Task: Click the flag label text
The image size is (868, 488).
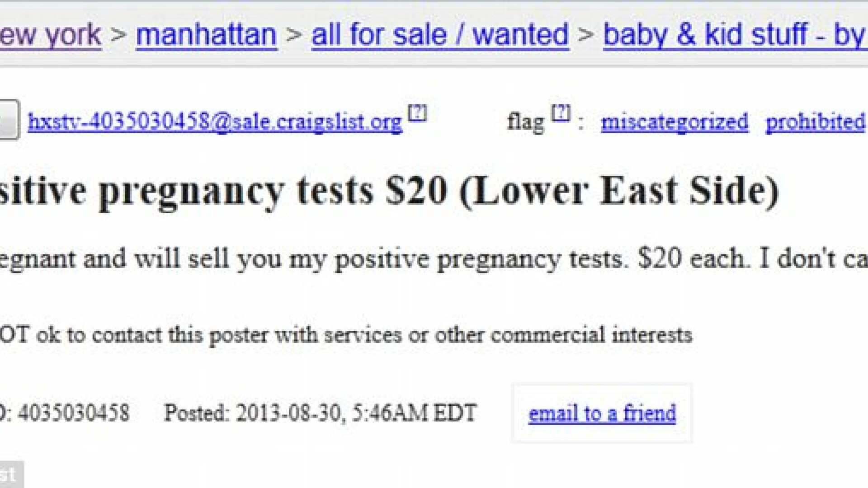Action: point(525,122)
